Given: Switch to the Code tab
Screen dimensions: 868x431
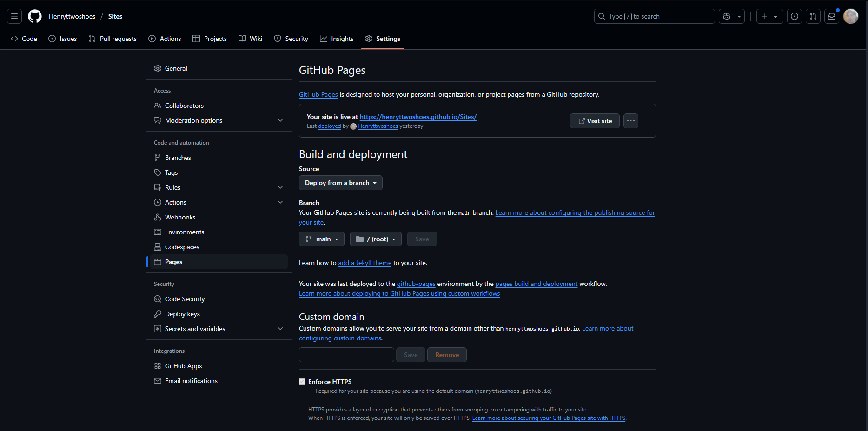Looking at the screenshot, I should click(x=24, y=39).
